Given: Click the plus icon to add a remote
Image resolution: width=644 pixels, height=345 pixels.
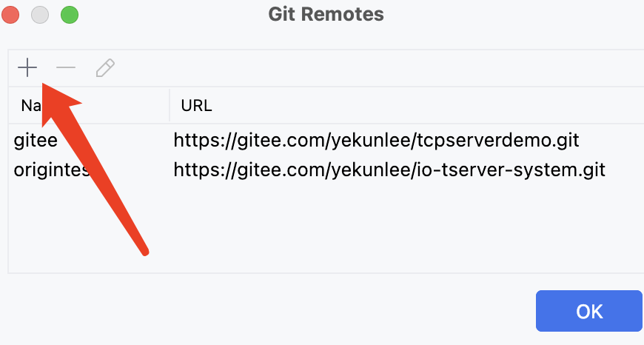Looking at the screenshot, I should click(27, 69).
